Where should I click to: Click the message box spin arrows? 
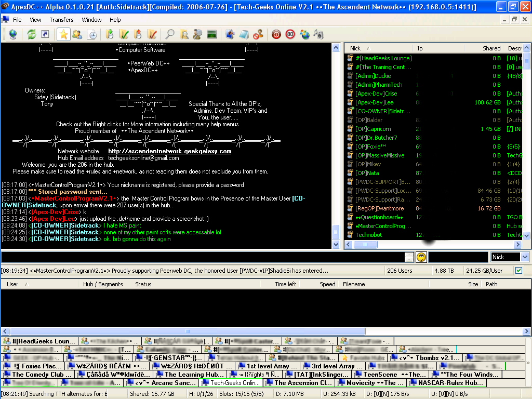[x=409, y=257]
